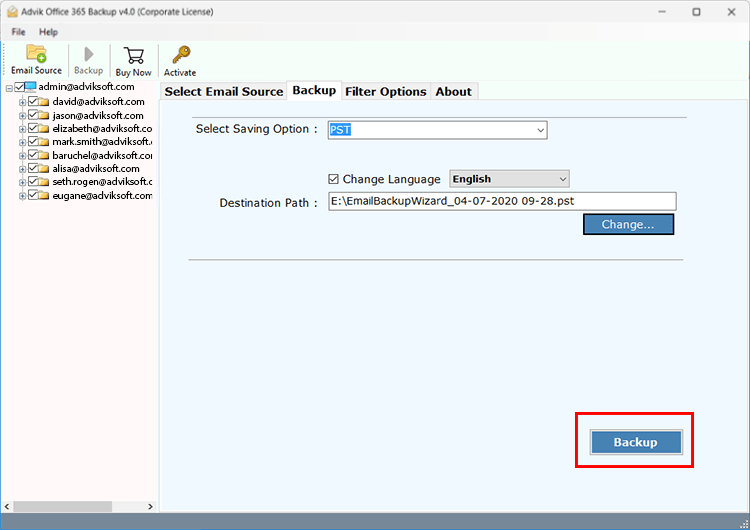
Task: Select the alisa@adviksoft.com account label
Action: pos(96,168)
